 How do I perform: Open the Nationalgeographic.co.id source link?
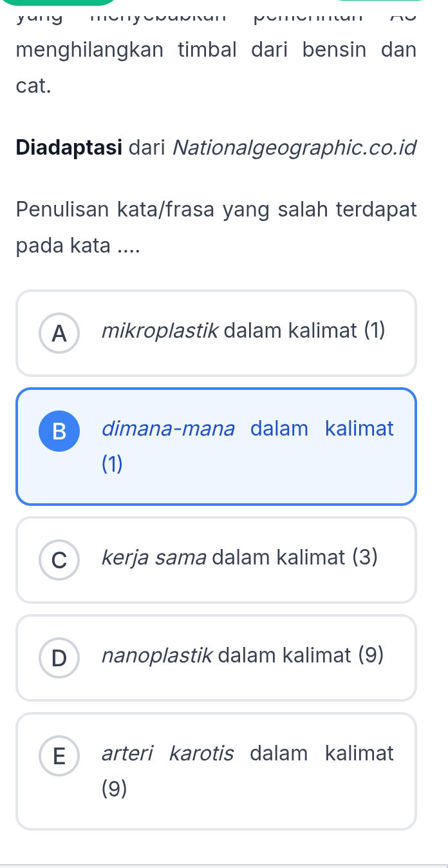[x=296, y=148]
